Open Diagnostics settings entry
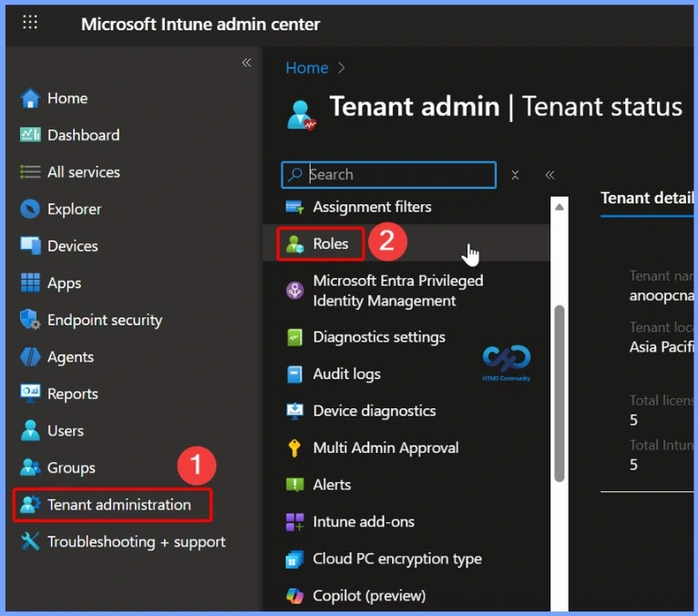The image size is (698, 616). [379, 337]
